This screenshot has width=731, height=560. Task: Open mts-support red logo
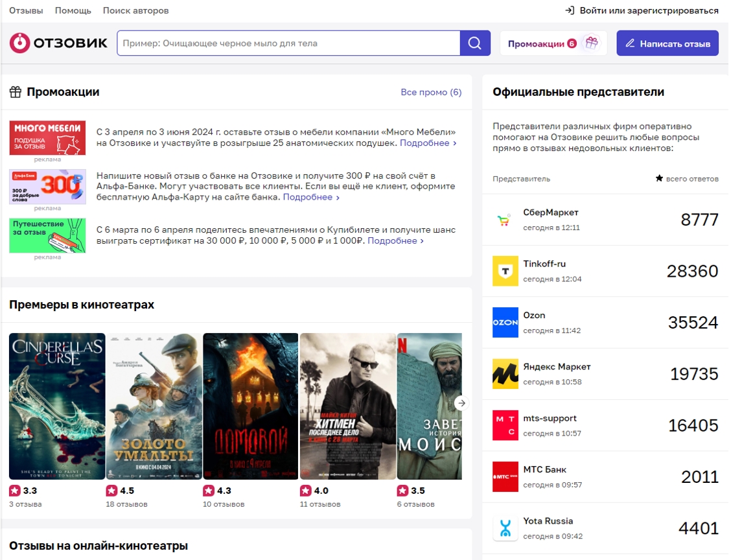click(505, 425)
